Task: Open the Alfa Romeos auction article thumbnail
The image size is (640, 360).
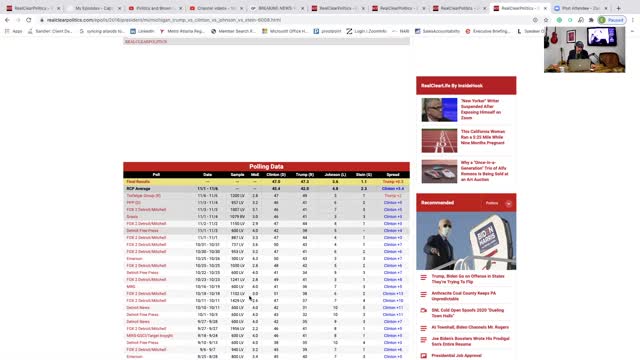Action: (x=439, y=171)
